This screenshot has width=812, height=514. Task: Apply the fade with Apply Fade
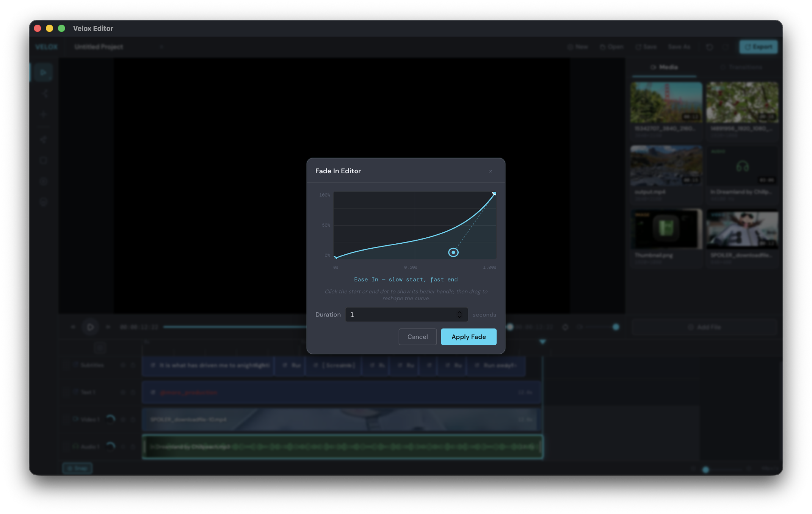click(x=469, y=337)
